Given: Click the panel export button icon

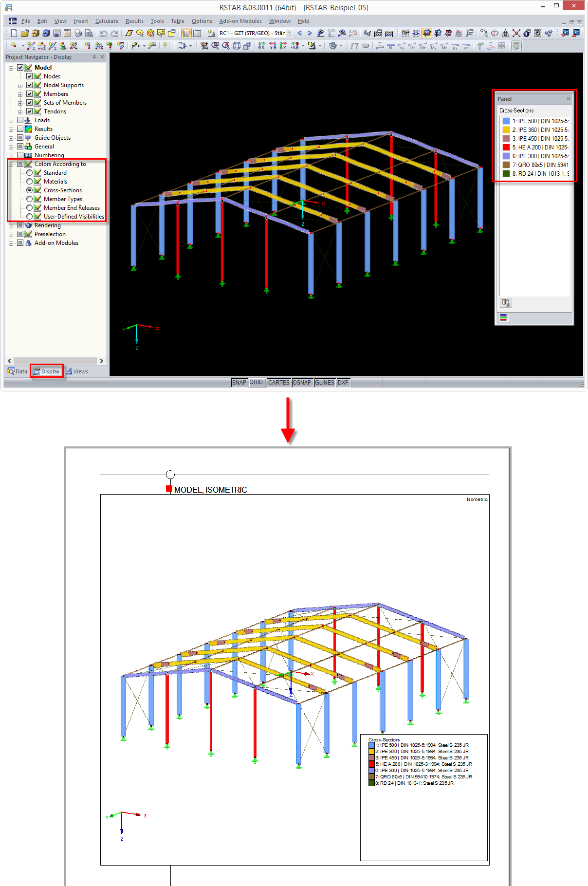Looking at the screenshot, I should click(506, 303).
